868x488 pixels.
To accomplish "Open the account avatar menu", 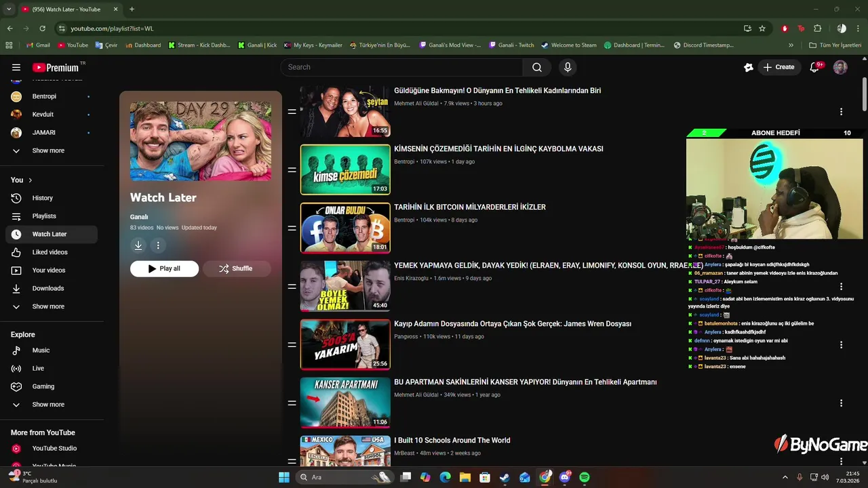I will pos(840,67).
